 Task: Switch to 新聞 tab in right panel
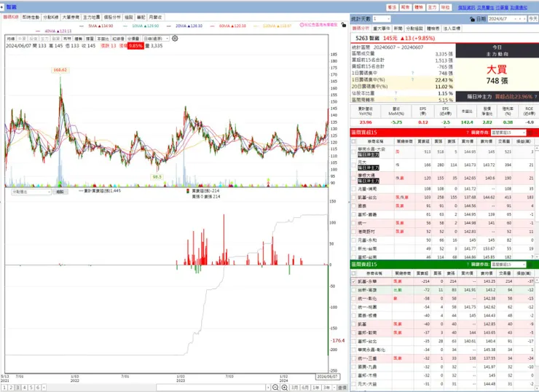tap(398, 28)
